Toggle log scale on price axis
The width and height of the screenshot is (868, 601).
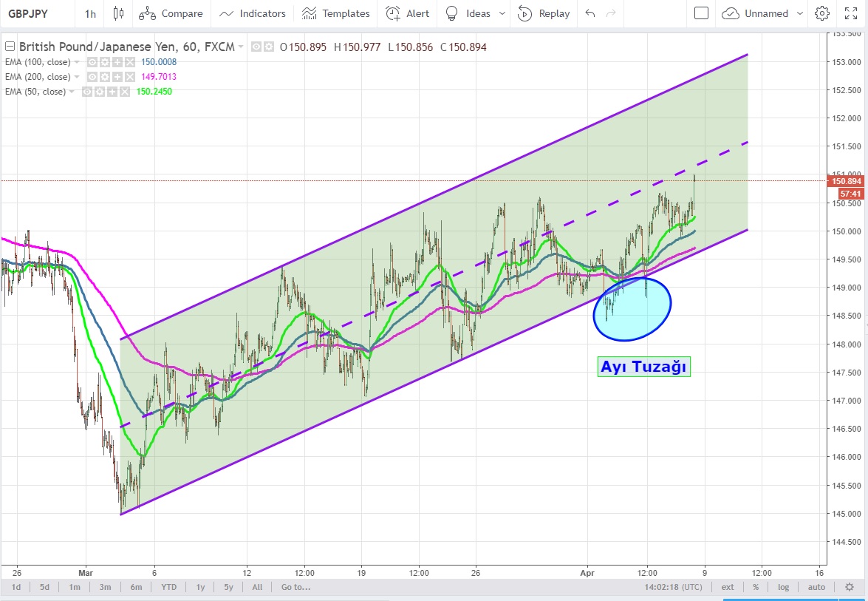pos(783,587)
